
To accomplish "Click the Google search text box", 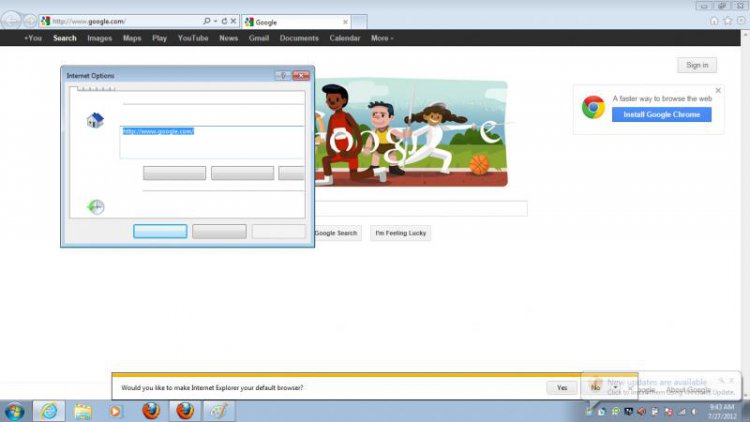I will [421, 209].
